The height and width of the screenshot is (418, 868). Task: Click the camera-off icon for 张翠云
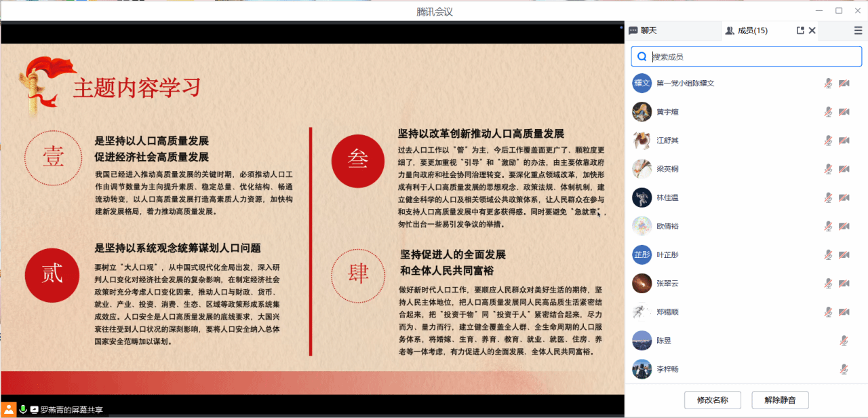click(x=844, y=284)
